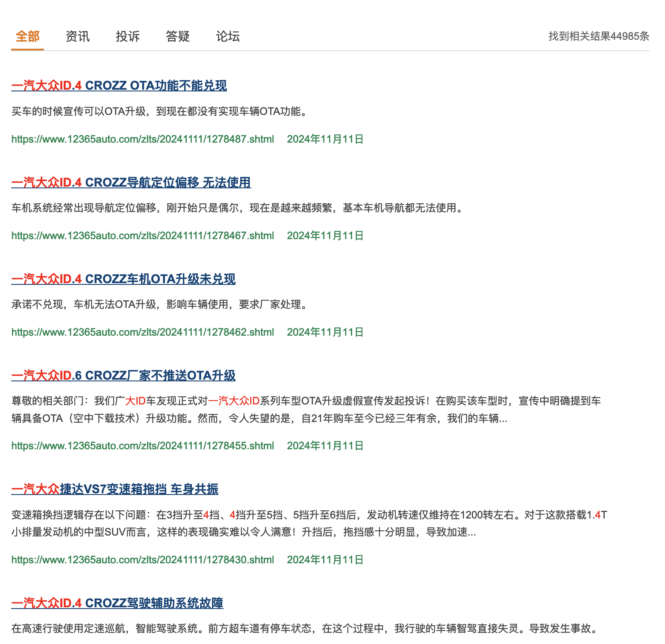Open result 一汽大众ID.4 CROZZ驾驶辅助系统故障
The image size is (665, 644).
tap(117, 603)
